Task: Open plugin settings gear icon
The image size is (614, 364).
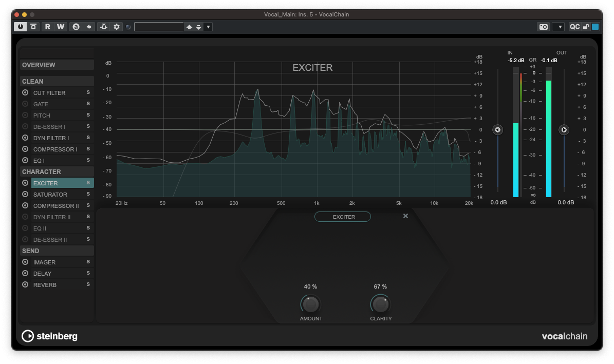Action: (117, 27)
